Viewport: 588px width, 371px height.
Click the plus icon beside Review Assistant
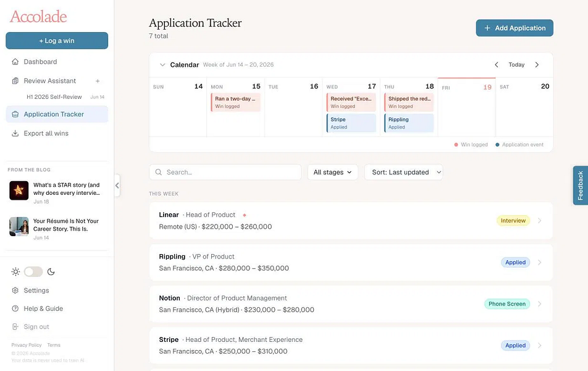point(98,81)
